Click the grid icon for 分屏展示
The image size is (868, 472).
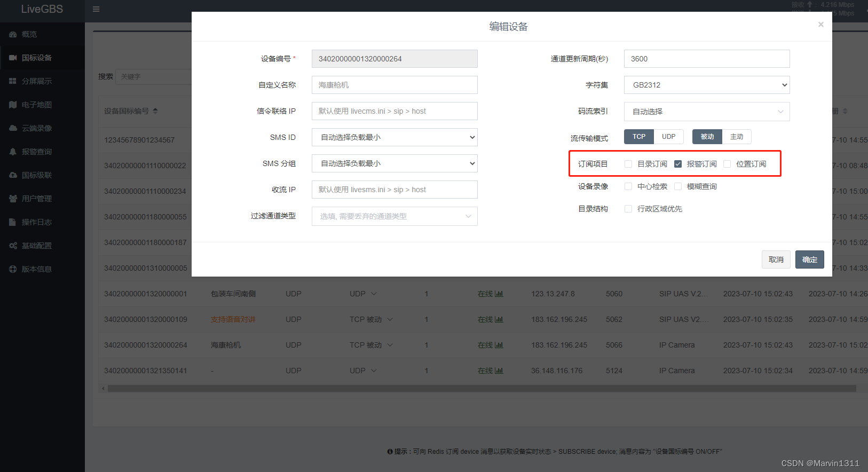click(x=13, y=81)
